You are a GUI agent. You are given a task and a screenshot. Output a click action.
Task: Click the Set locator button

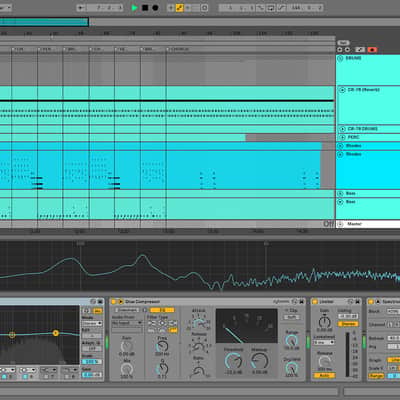click(x=343, y=43)
